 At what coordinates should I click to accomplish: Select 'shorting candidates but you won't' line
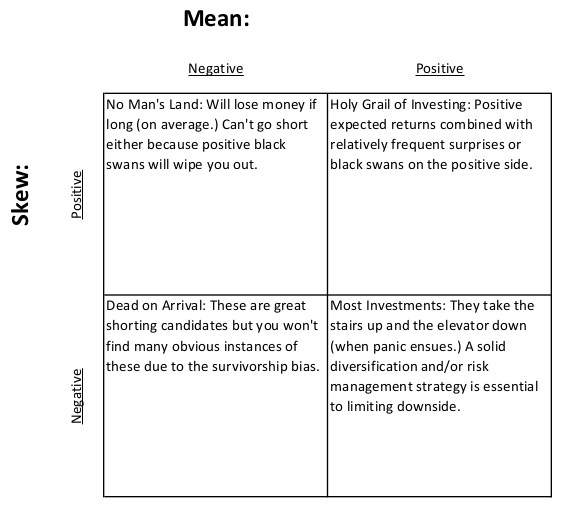point(212,326)
